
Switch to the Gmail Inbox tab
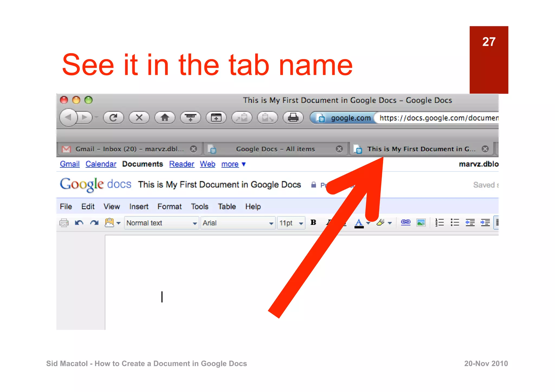point(130,149)
